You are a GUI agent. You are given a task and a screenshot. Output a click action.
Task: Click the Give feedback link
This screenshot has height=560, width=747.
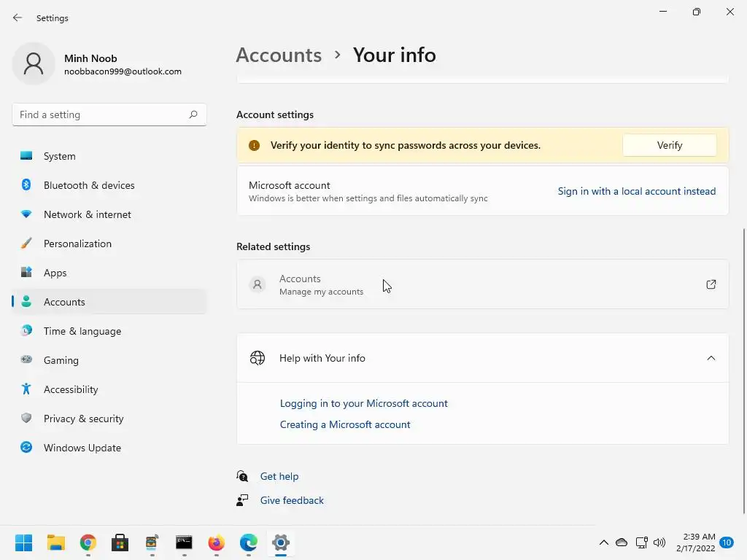click(x=292, y=500)
